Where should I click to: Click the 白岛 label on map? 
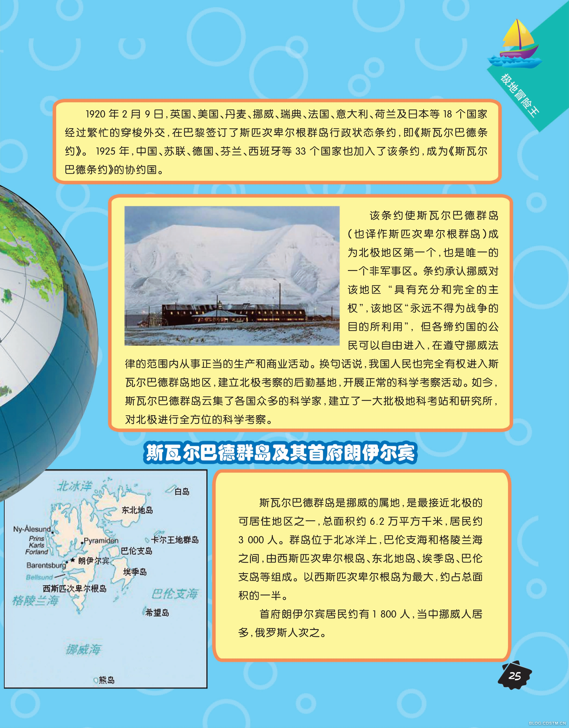(x=182, y=491)
